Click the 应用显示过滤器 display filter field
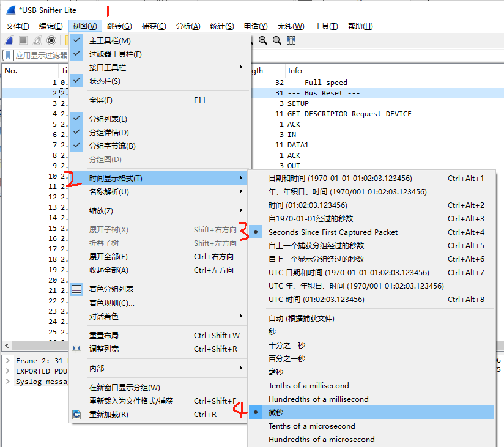Viewport: 504px width, 447px height. 41,55
